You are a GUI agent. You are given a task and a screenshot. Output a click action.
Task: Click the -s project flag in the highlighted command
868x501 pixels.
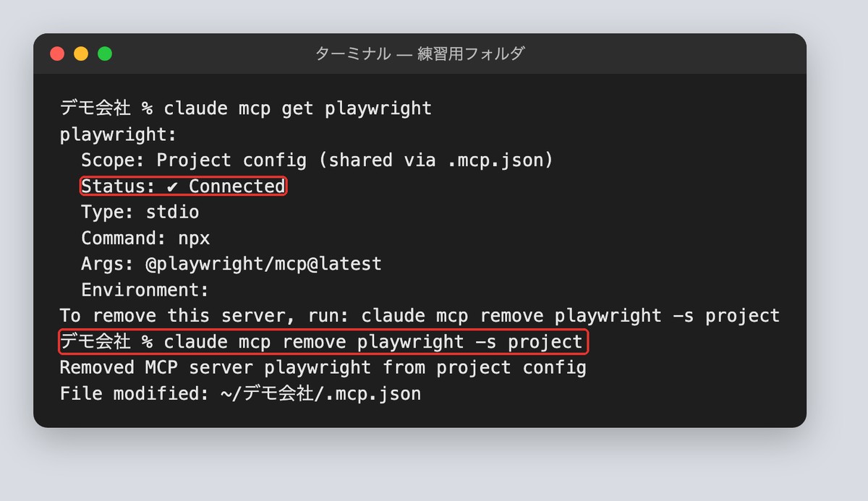[529, 341]
